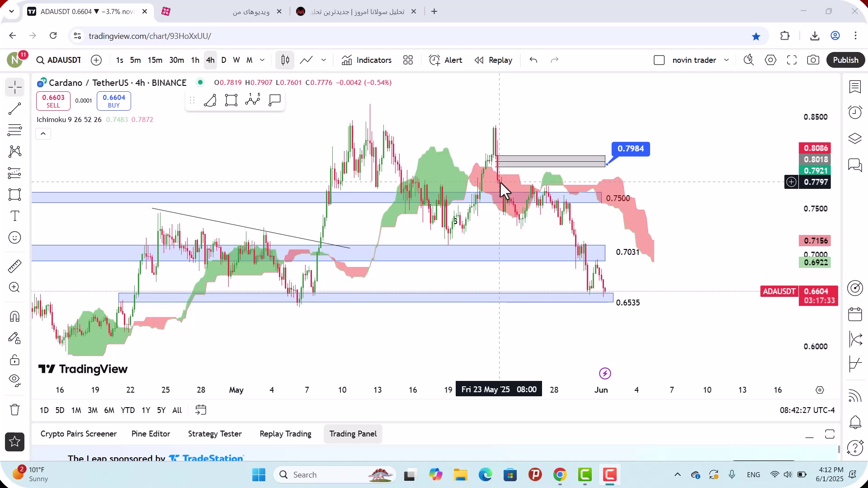The width and height of the screenshot is (868, 488).
Task: Maximize the bottom panel
Action: tap(830, 435)
